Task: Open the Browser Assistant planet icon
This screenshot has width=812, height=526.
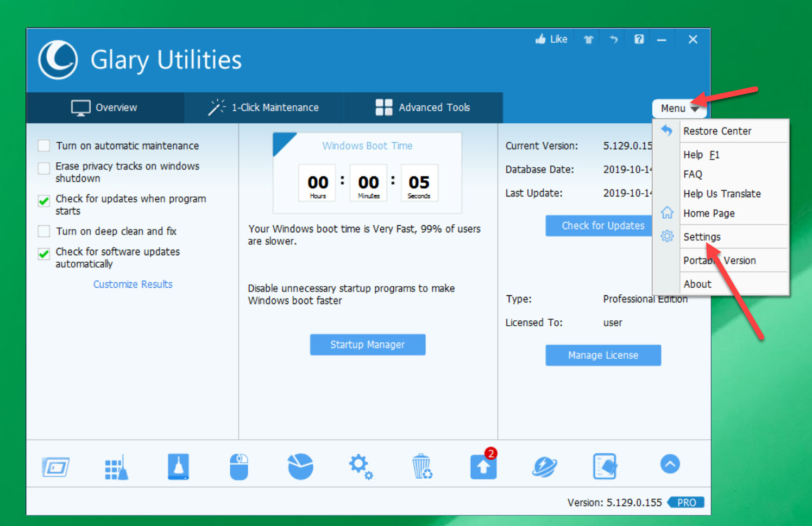Action: (545, 467)
